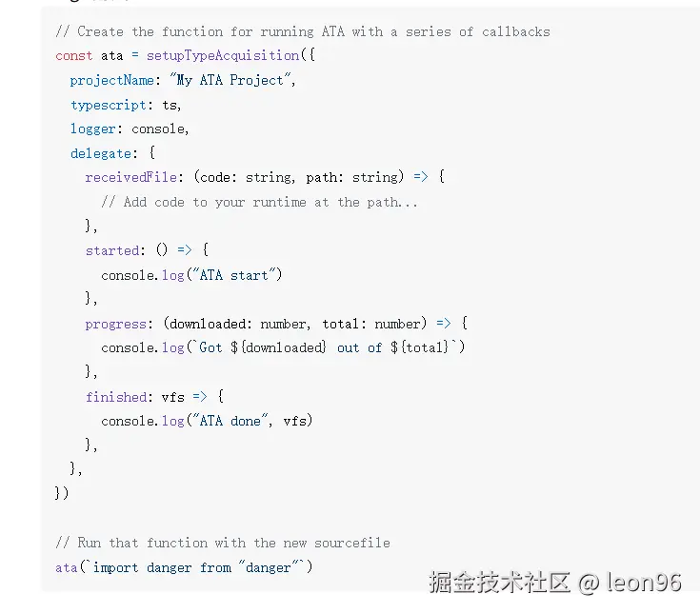Image resolution: width=700 pixels, height=614 pixels.
Task: Click the ata( function call at bottom
Action: (70, 567)
